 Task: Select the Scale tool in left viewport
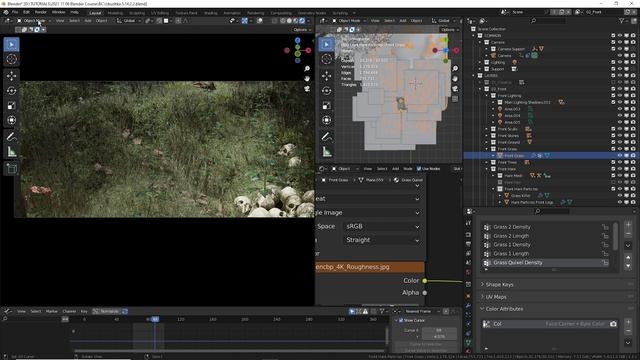pyautogui.click(x=11, y=106)
